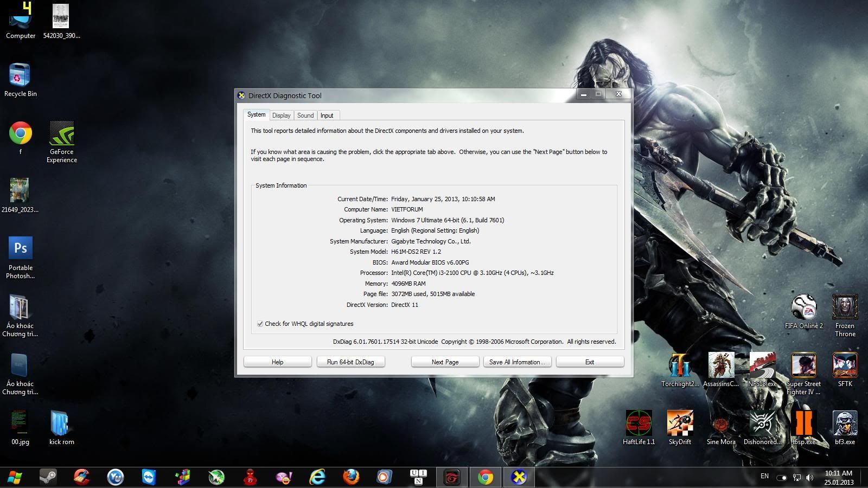Click Save All Information button
This screenshot has width=868, height=488.
[517, 362]
